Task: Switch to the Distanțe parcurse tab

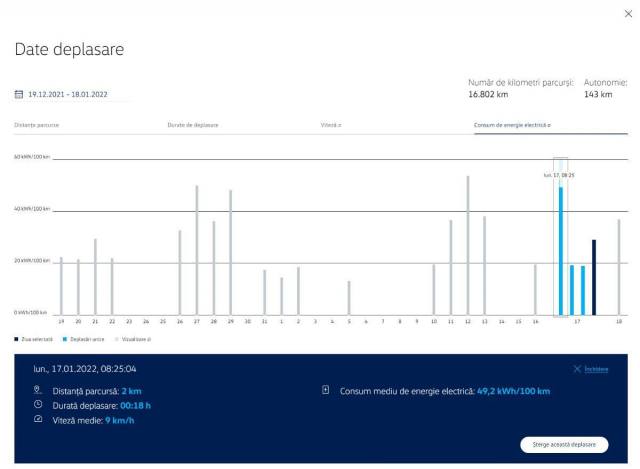Action: pos(36,125)
